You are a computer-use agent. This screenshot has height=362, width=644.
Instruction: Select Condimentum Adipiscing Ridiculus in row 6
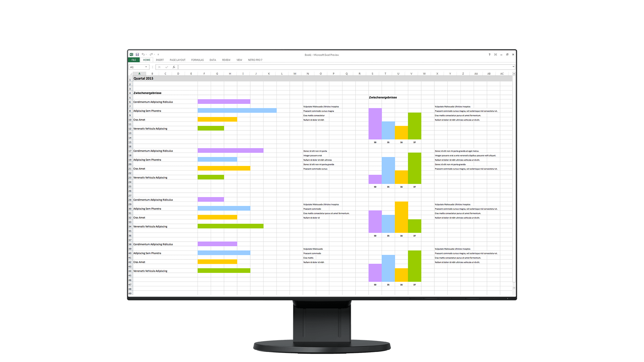coord(153,102)
